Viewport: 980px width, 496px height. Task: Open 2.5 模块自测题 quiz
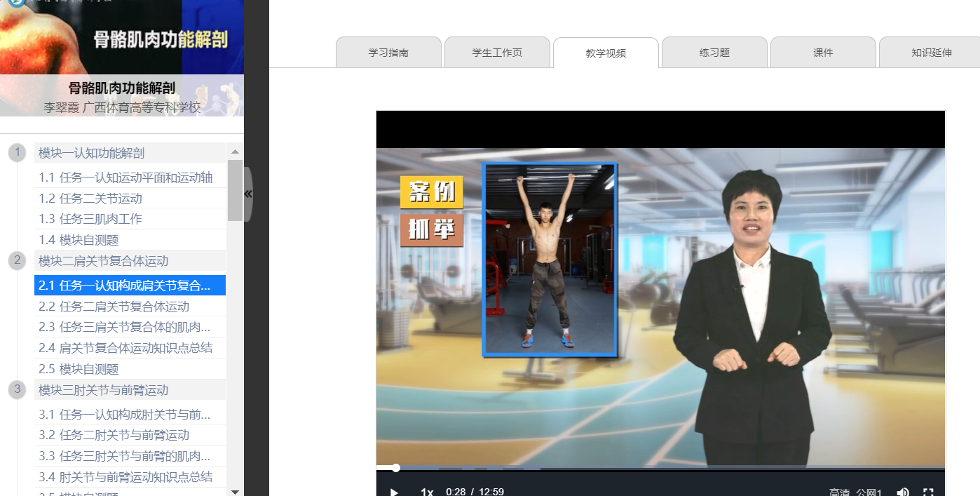[x=79, y=369]
